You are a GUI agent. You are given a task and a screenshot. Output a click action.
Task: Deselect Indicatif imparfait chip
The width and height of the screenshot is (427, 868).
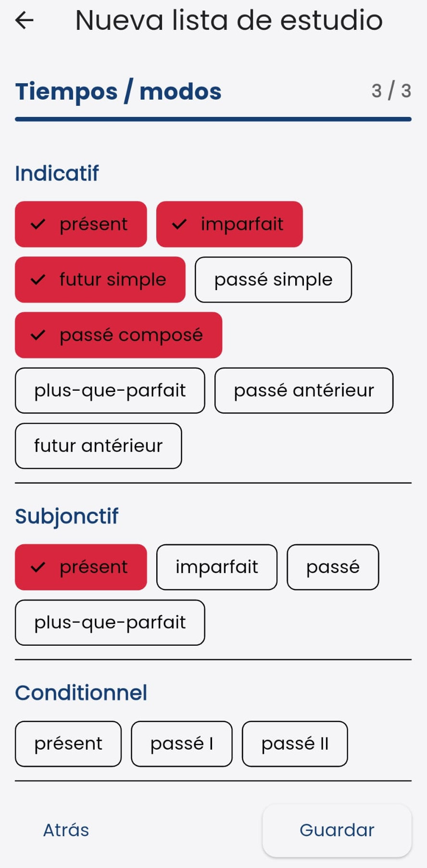[x=229, y=224]
